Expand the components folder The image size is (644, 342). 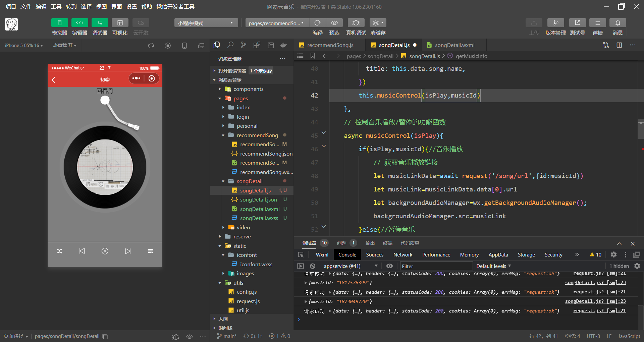tap(248, 89)
